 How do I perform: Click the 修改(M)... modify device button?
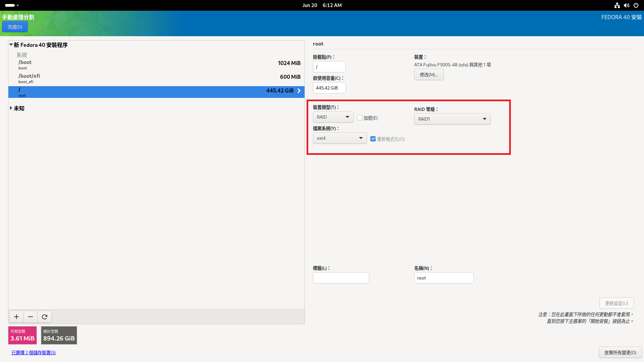429,74
